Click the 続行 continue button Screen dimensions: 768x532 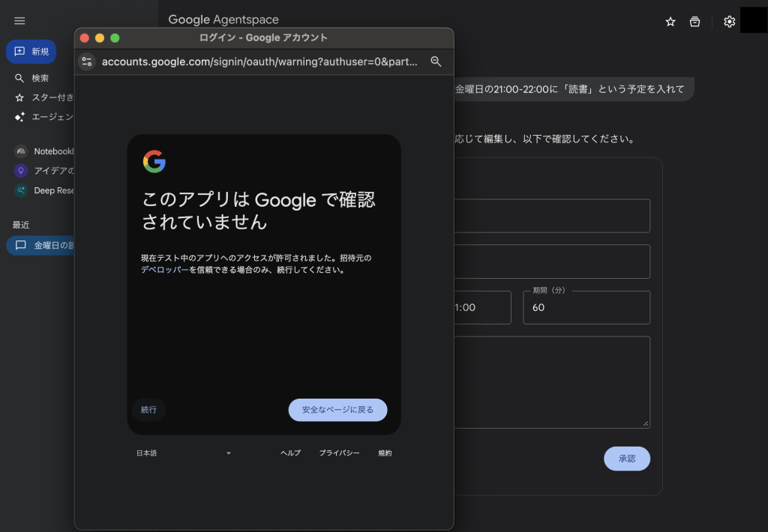click(x=148, y=410)
